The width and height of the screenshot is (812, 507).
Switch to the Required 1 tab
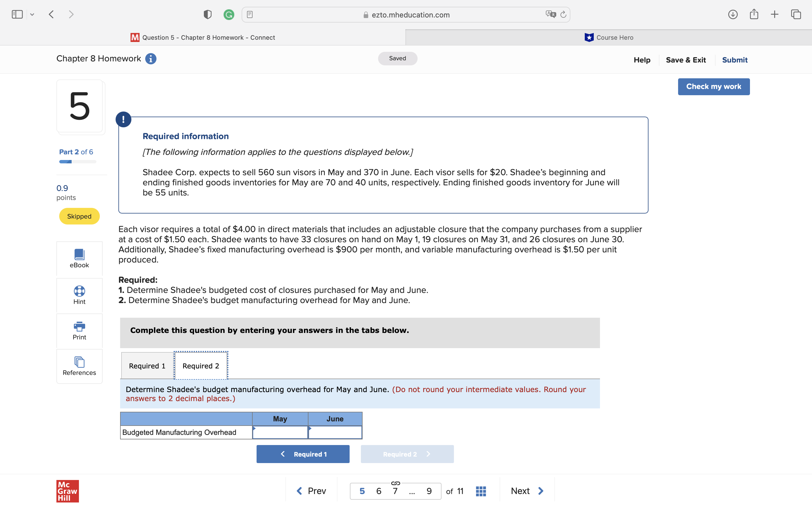pos(147,366)
